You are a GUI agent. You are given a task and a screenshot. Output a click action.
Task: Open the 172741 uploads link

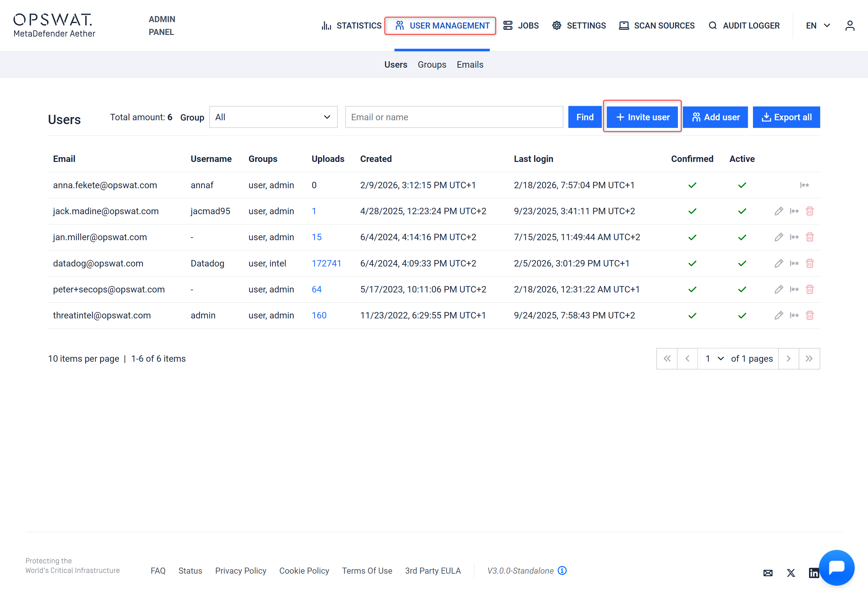pyautogui.click(x=326, y=264)
